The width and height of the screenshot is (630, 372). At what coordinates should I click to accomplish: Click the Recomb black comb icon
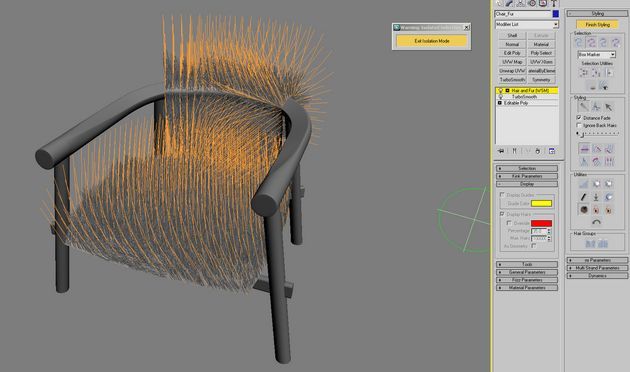pyautogui.click(x=584, y=197)
